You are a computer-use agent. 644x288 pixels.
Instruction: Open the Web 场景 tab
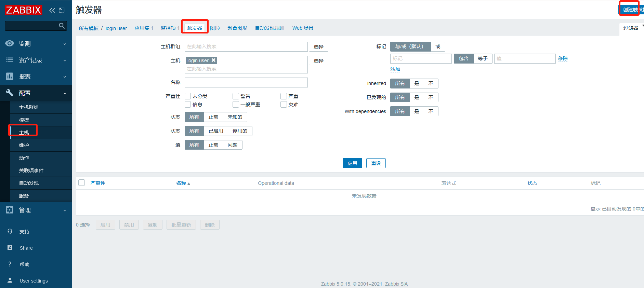click(x=303, y=28)
